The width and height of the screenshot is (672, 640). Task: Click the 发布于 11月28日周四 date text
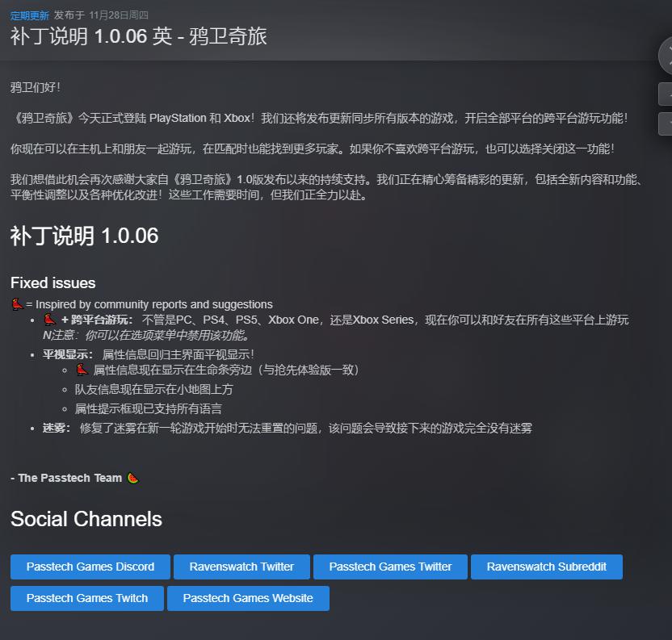point(101,15)
